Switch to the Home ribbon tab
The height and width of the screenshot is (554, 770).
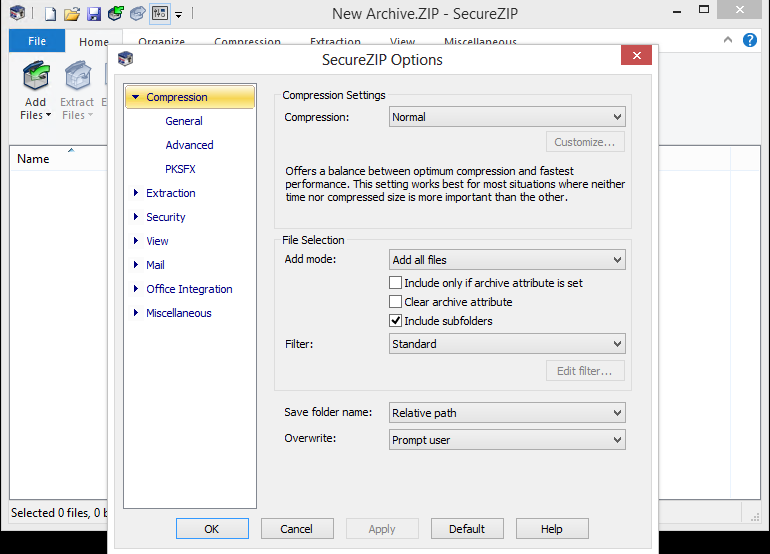click(94, 42)
